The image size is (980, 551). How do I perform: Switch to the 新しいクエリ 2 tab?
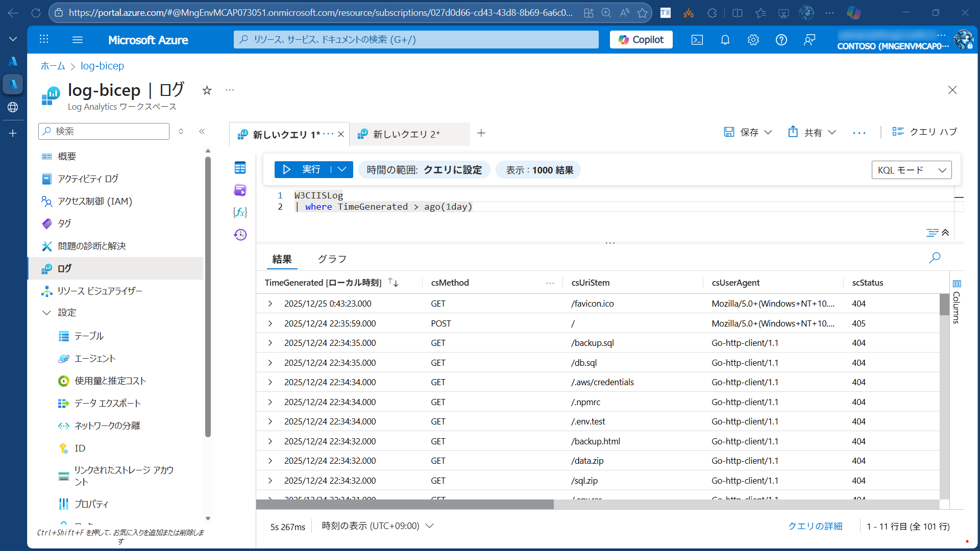click(406, 134)
